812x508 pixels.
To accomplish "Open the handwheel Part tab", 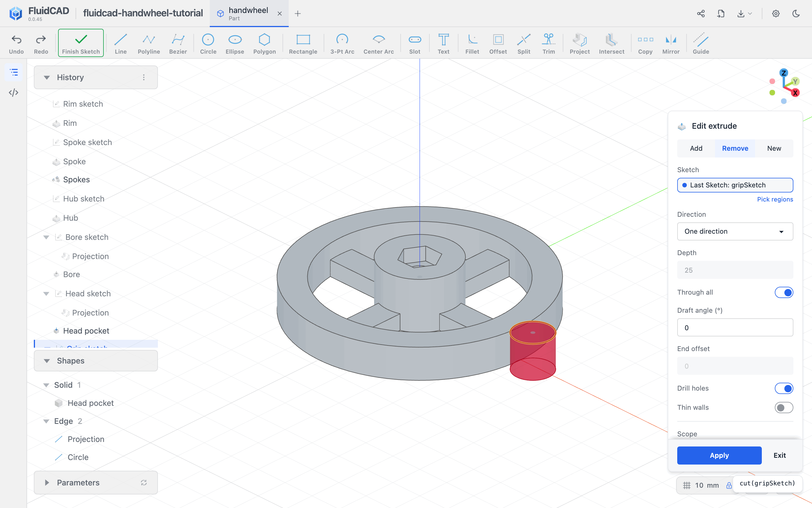I will coord(248,14).
